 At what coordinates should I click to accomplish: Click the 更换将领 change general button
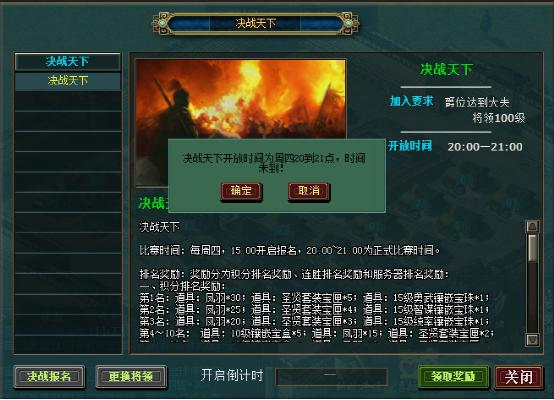[131, 377]
